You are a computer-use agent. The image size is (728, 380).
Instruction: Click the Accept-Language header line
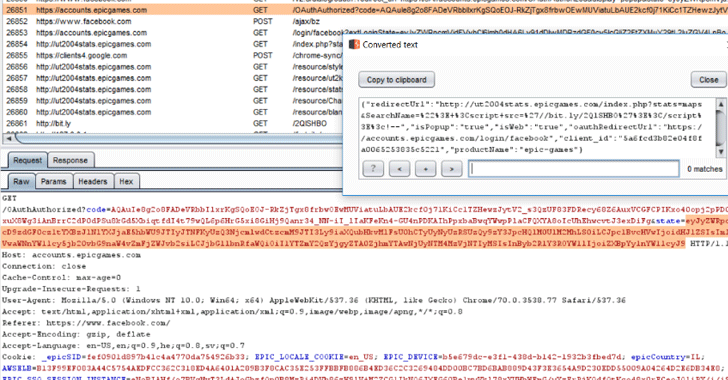point(123,346)
